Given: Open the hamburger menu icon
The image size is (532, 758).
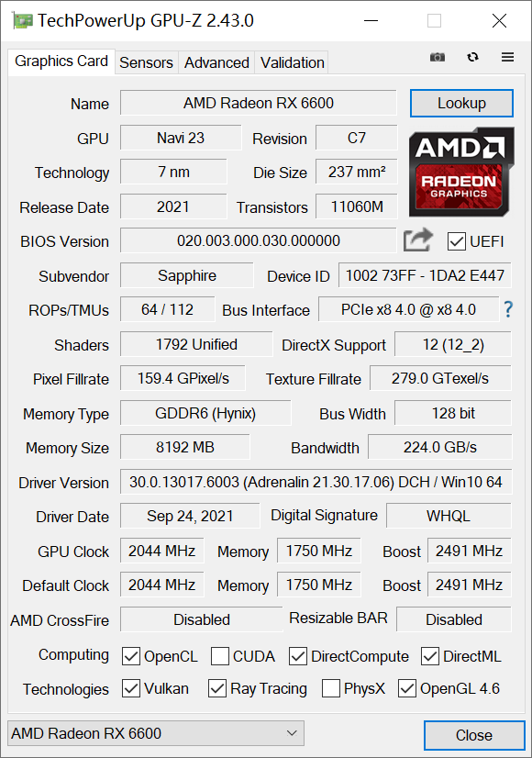Looking at the screenshot, I should tap(507, 57).
